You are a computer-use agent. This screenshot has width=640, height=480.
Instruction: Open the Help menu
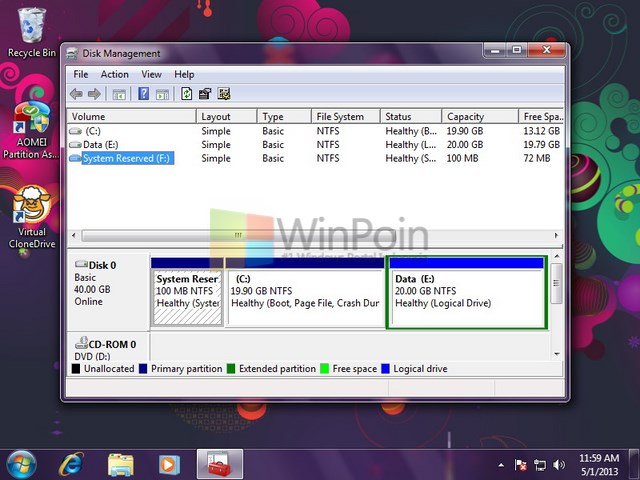(x=184, y=74)
